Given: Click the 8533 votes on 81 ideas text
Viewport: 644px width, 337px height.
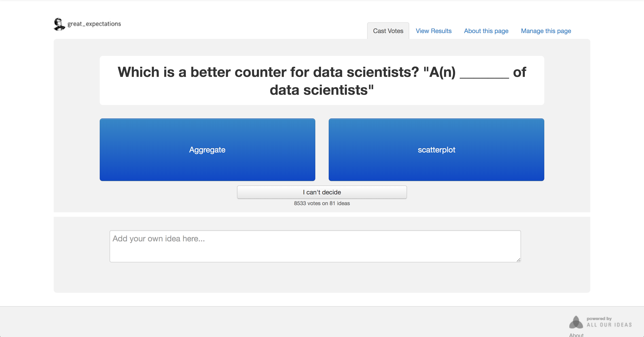Looking at the screenshot, I should click(322, 203).
